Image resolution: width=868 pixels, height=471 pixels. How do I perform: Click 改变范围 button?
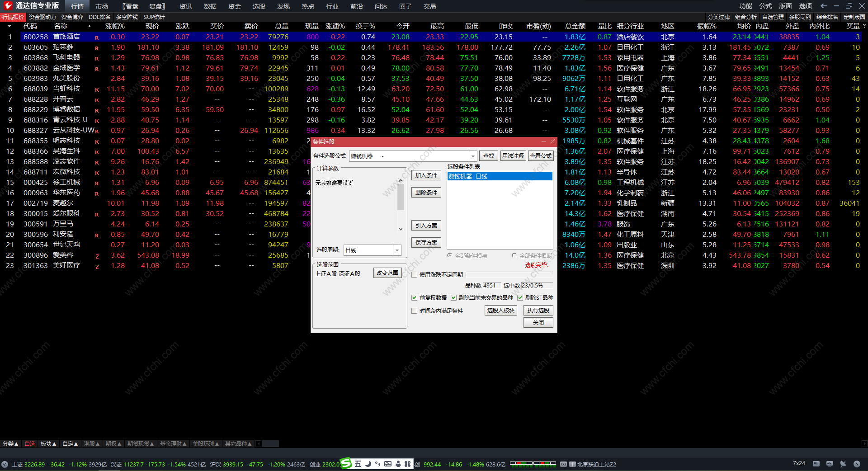point(387,273)
